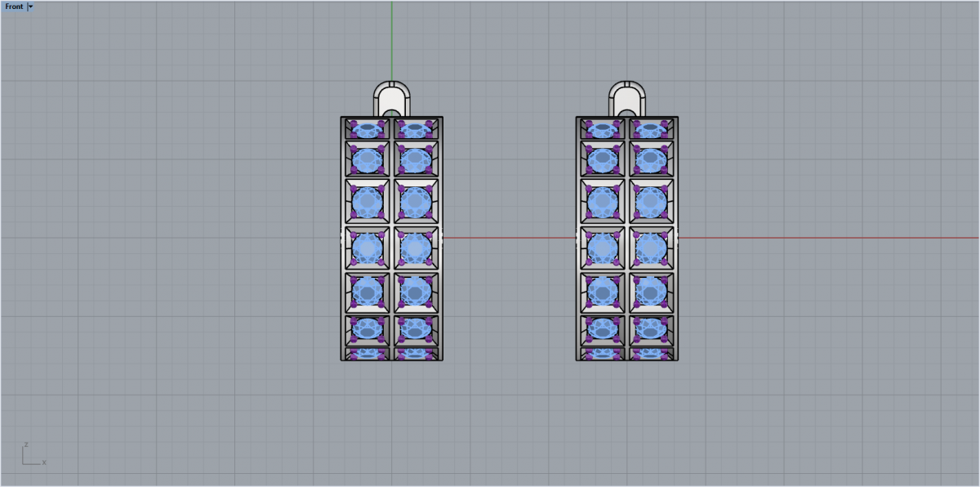Select the right pendant's gem beside the red axis, right column
The image size is (980, 487).
point(650,248)
